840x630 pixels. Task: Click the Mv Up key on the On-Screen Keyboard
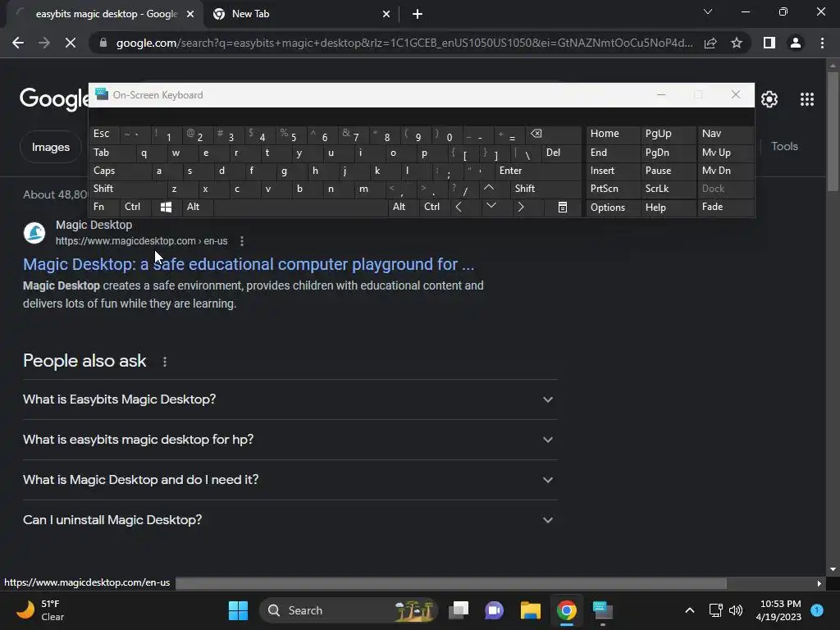point(725,153)
